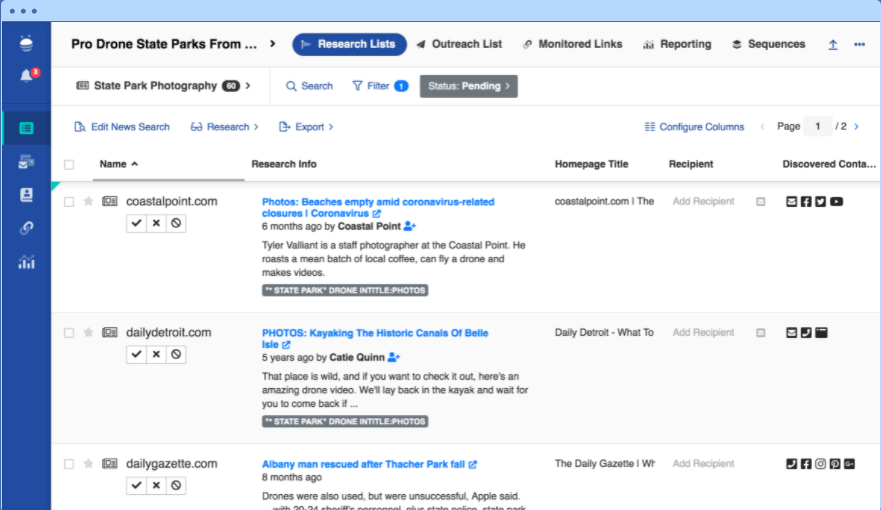Image resolution: width=881 pixels, height=510 pixels.
Task: Click the Twitter icon for coastalpoint.com
Action: (x=821, y=202)
